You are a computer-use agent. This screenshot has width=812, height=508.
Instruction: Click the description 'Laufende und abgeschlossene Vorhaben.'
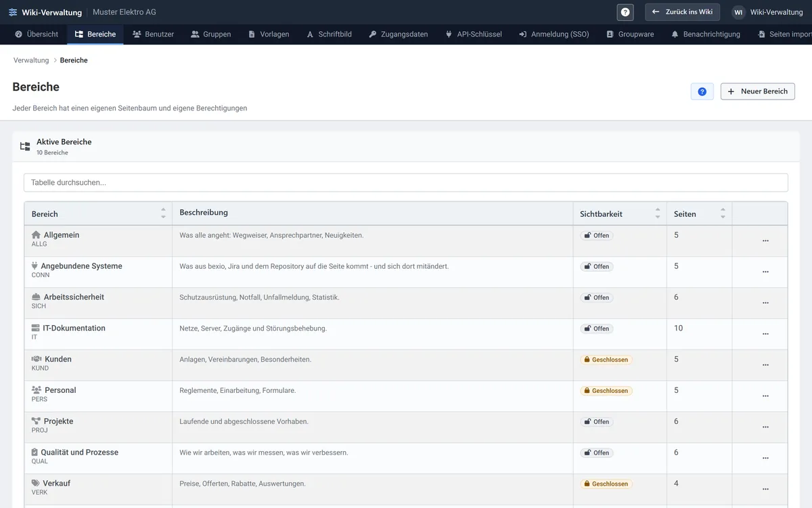(x=244, y=421)
